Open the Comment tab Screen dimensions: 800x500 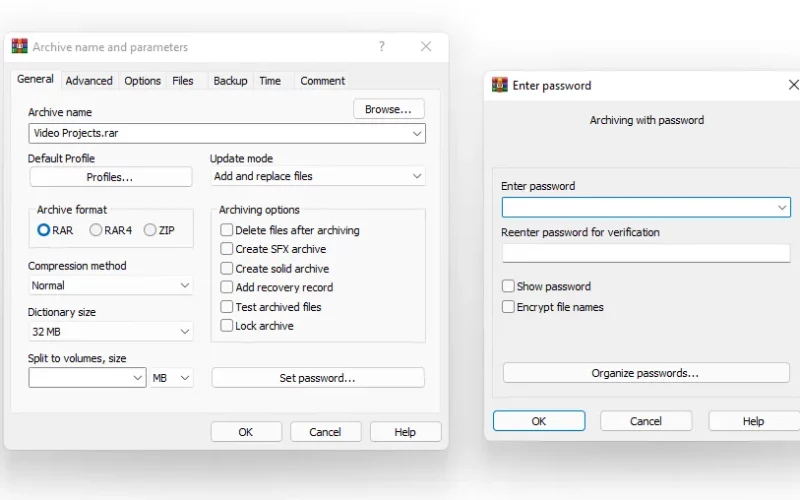[x=322, y=81]
